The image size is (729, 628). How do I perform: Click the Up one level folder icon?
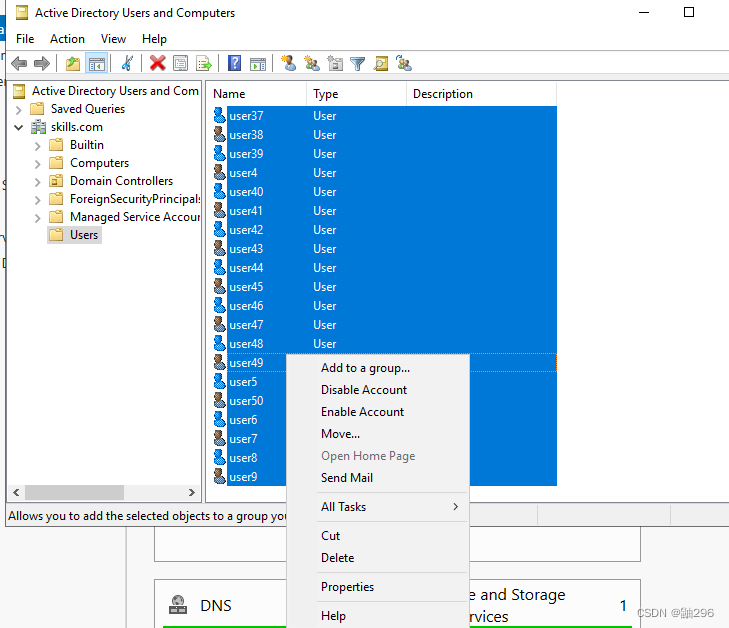click(x=72, y=64)
